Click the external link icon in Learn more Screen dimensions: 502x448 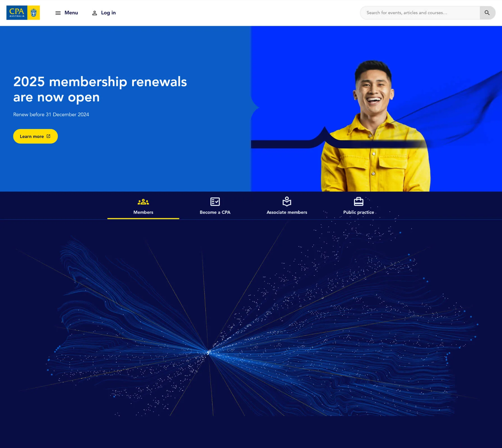click(x=48, y=136)
